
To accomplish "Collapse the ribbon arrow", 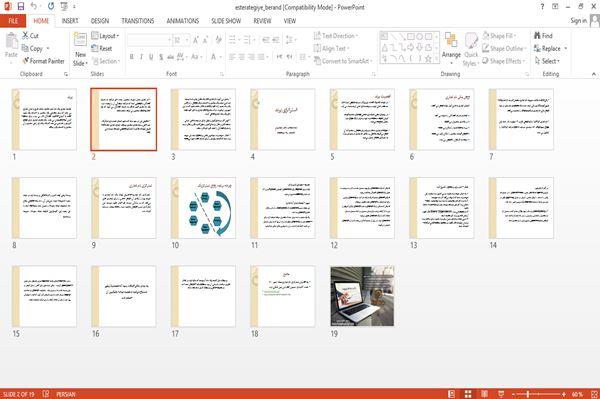I will (594, 74).
